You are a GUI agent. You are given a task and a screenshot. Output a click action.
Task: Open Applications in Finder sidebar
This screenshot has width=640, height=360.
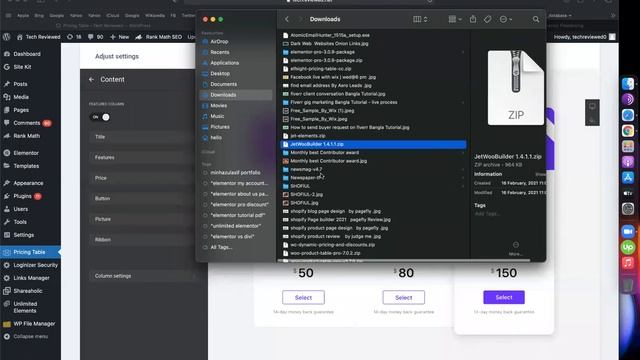pos(224,63)
